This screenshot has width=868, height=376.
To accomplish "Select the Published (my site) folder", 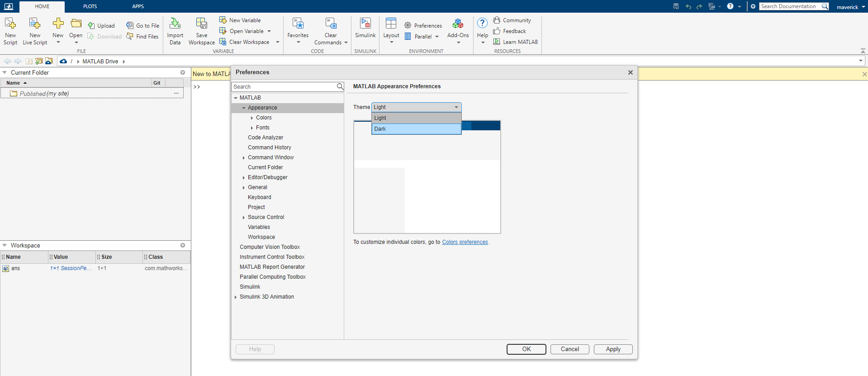I will 92,94.
